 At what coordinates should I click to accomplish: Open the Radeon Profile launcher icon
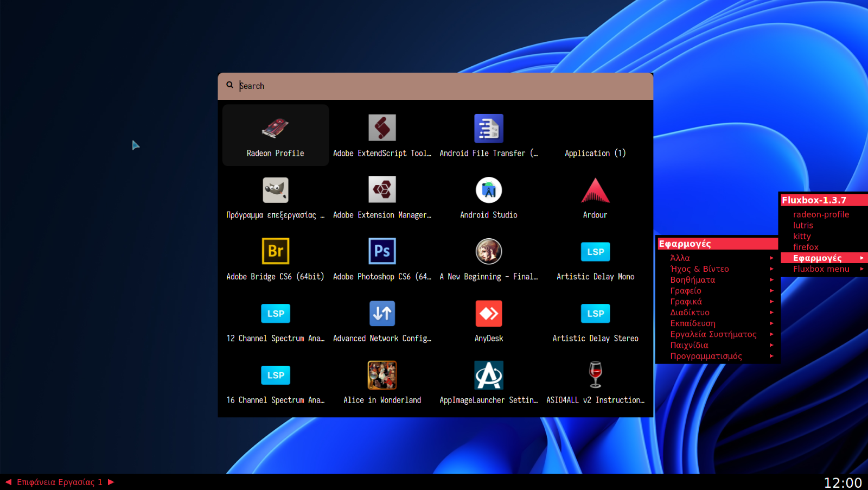point(276,128)
